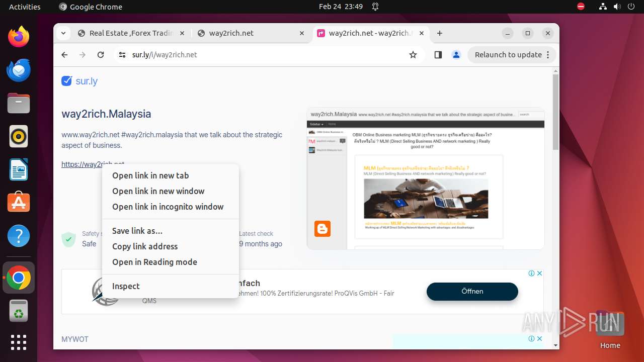Open notifications bell in top bar

[x=375, y=7]
